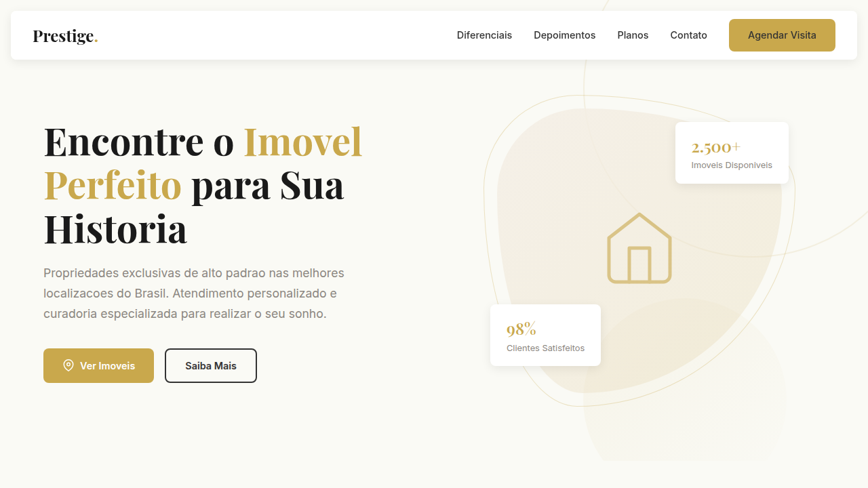The height and width of the screenshot is (488, 868).
Task: Click the gold dot after Prestige wordmark
Action: click(96, 37)
